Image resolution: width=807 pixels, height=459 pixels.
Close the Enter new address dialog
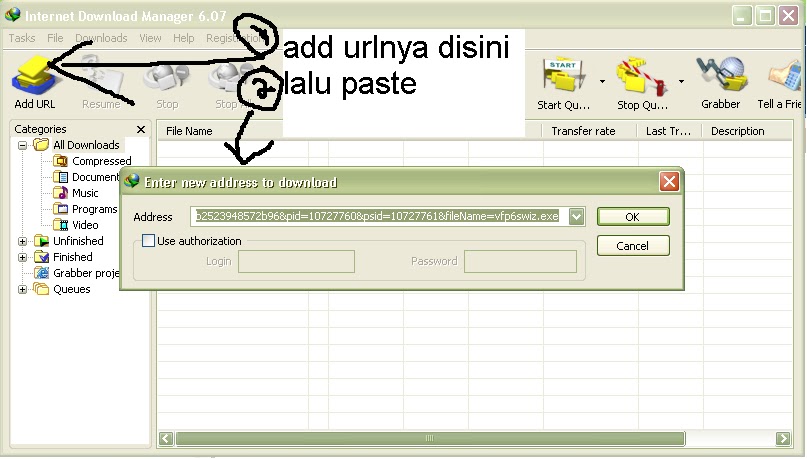[x=669, y=182]
